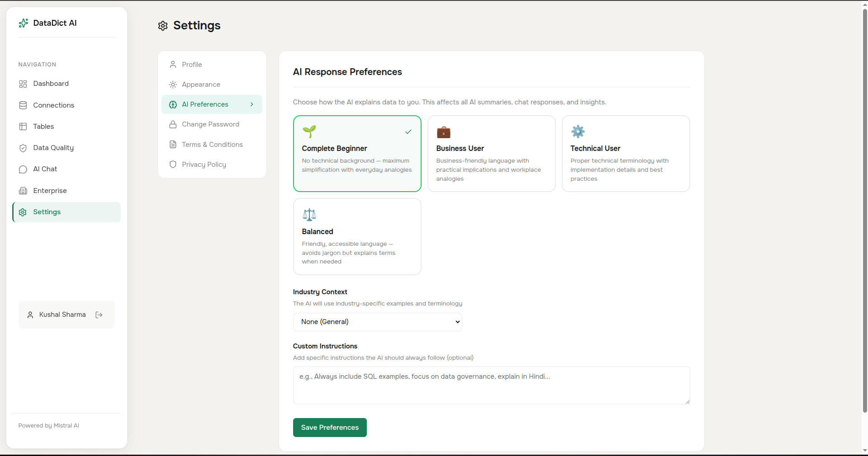Switch to the Appearance settings section

click(x=201, y=85)
